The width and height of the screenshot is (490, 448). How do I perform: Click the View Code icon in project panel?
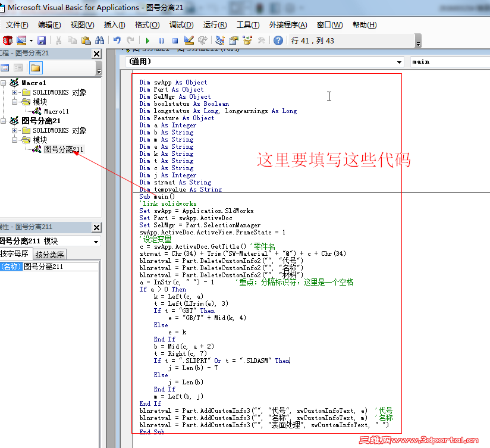5,68
